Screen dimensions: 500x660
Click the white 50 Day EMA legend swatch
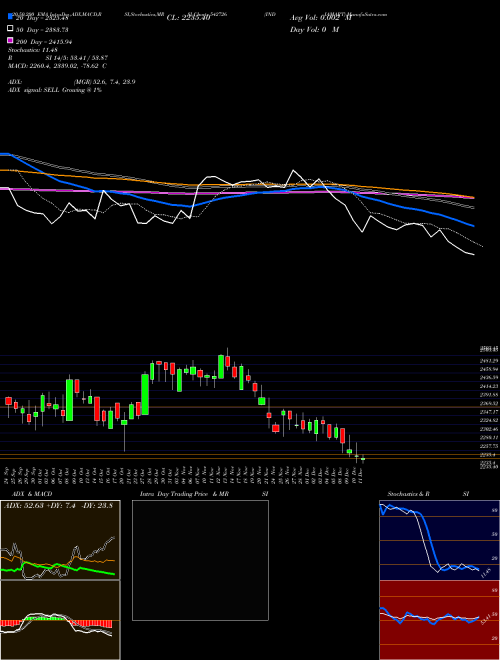coord(10,29)
